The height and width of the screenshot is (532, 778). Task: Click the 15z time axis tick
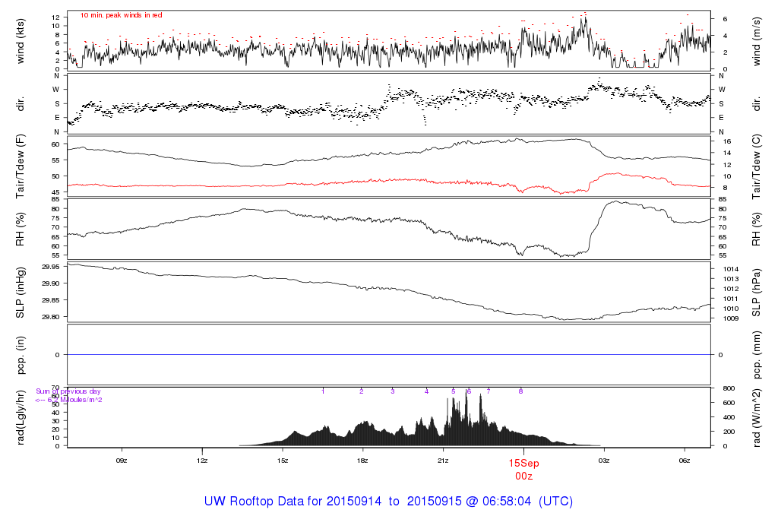(x=283, y=461)
